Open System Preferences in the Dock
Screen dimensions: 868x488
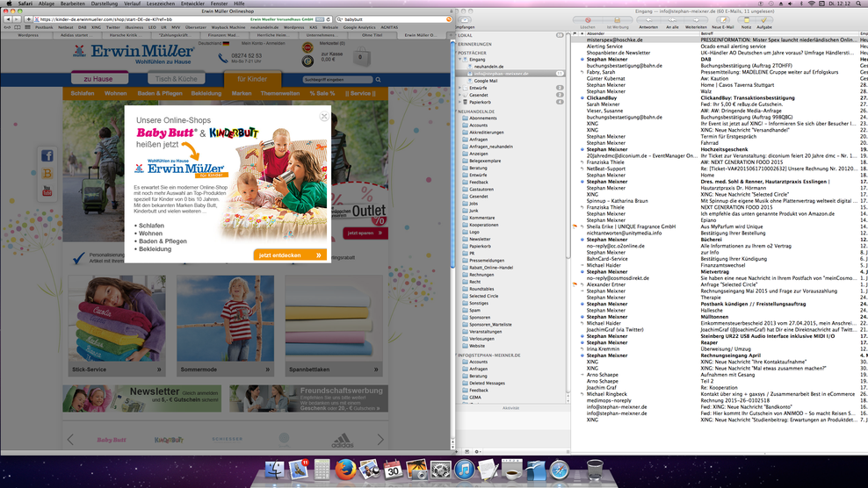click(441, 470)
